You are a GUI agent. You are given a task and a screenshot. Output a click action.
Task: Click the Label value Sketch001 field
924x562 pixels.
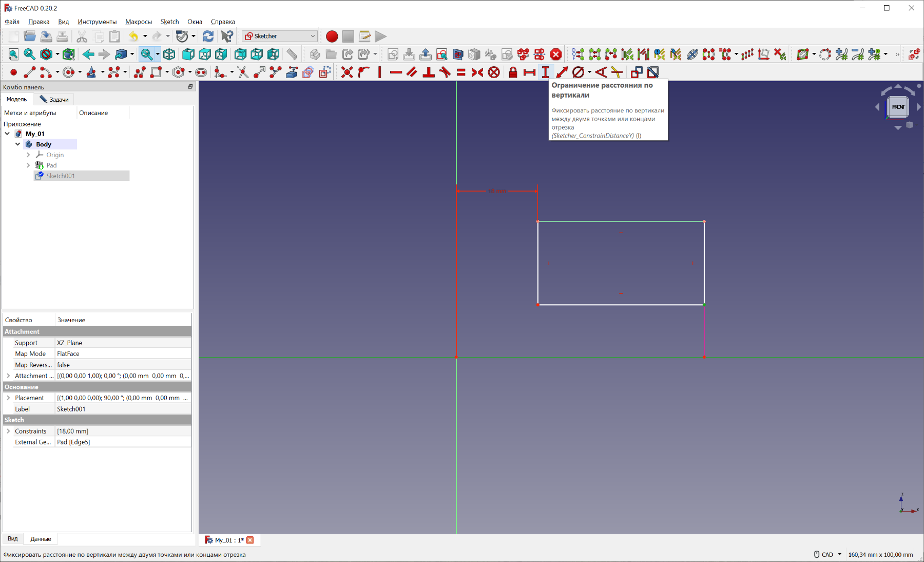pos(123,409)
